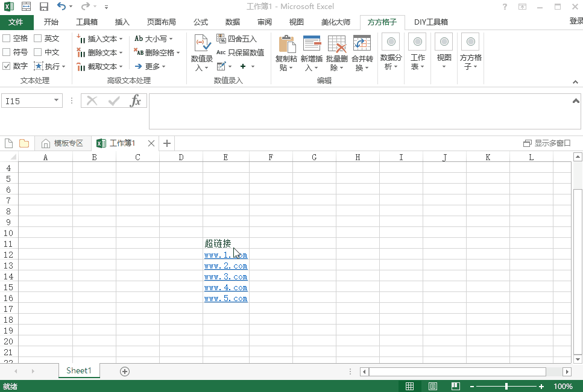This screenshot has width=583, height=392.
Task: Switch to the 公式 ribbon tab
Action: (x=201, y=22)
